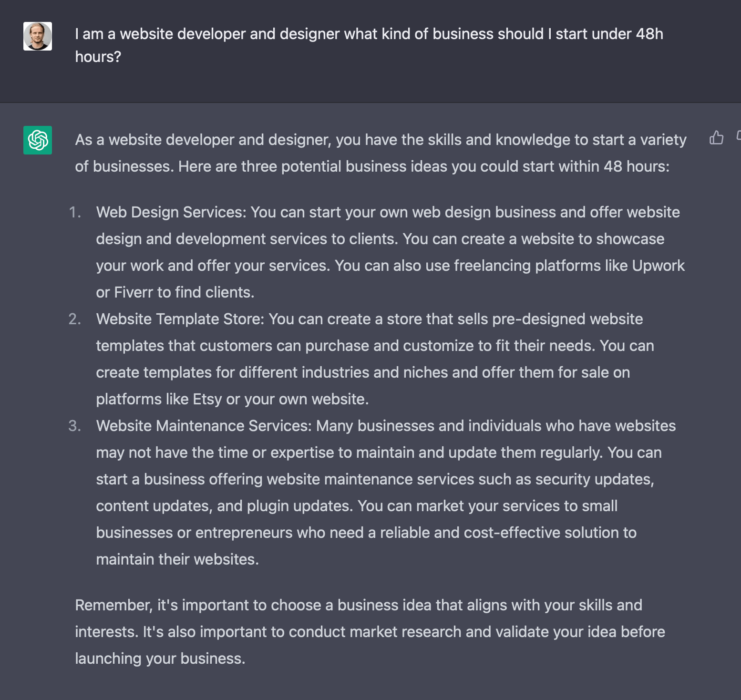Click the word 'Upwork' in the response

(658, 266)
